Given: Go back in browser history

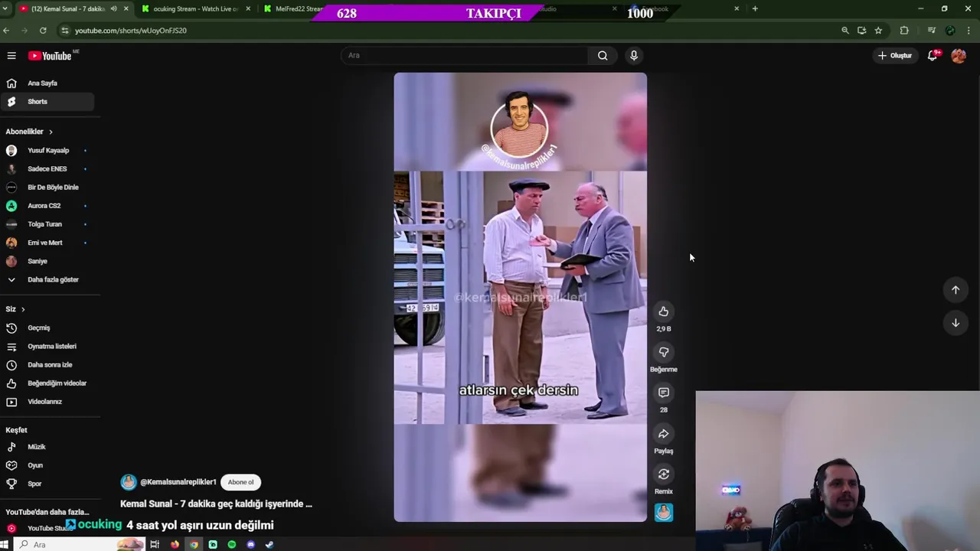Looking at the screenshot, I should [6, 31].
